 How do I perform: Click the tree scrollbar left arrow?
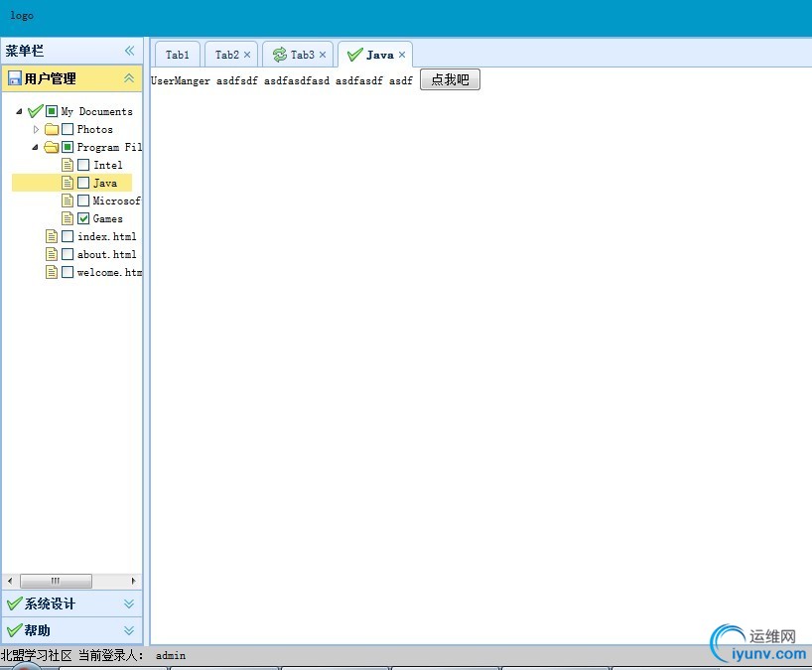tap(10, 581)
